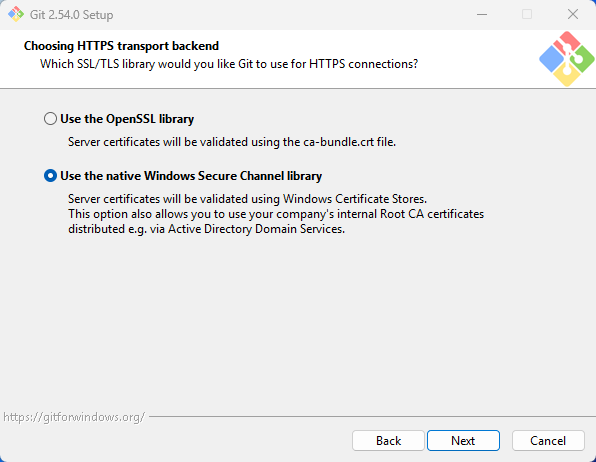Click the large Git logo in the header

coord(567,59)
